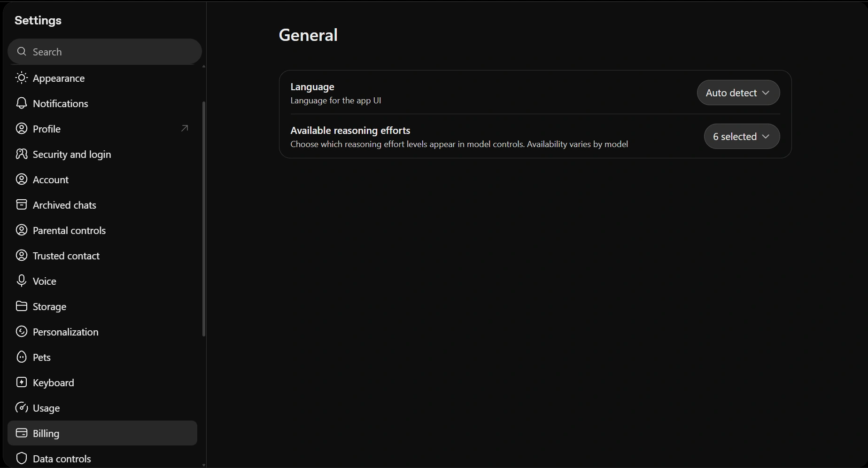Open the Notifications settings section
The image size is (868, 468).
(x=102, y=103)
